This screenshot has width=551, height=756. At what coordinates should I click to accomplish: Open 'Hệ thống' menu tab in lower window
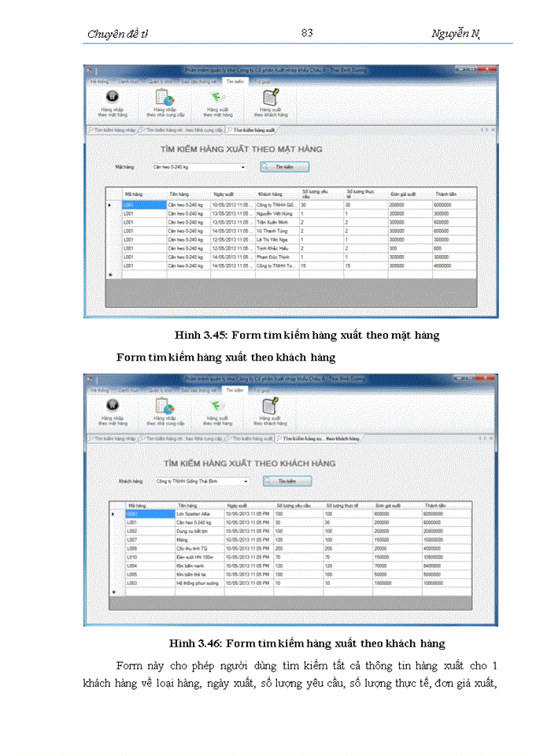(100, 391)
